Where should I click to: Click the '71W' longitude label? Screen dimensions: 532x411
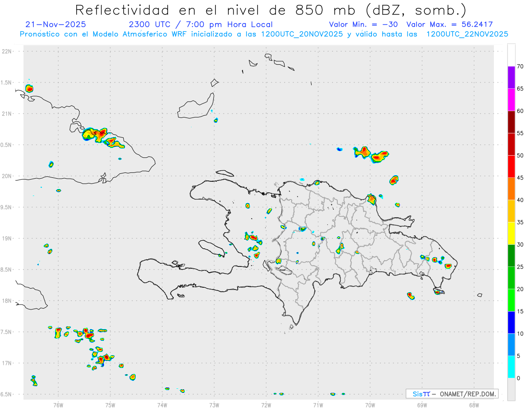coord(318,405)
